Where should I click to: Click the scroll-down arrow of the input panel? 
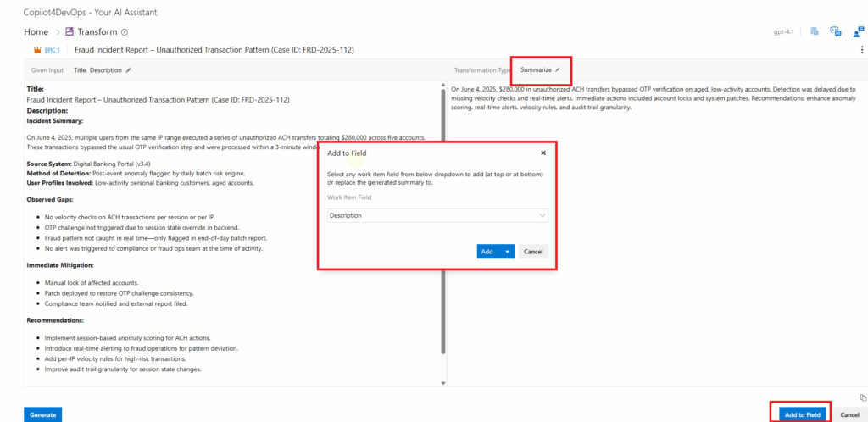pyautogui.click(x=442, y=383)
